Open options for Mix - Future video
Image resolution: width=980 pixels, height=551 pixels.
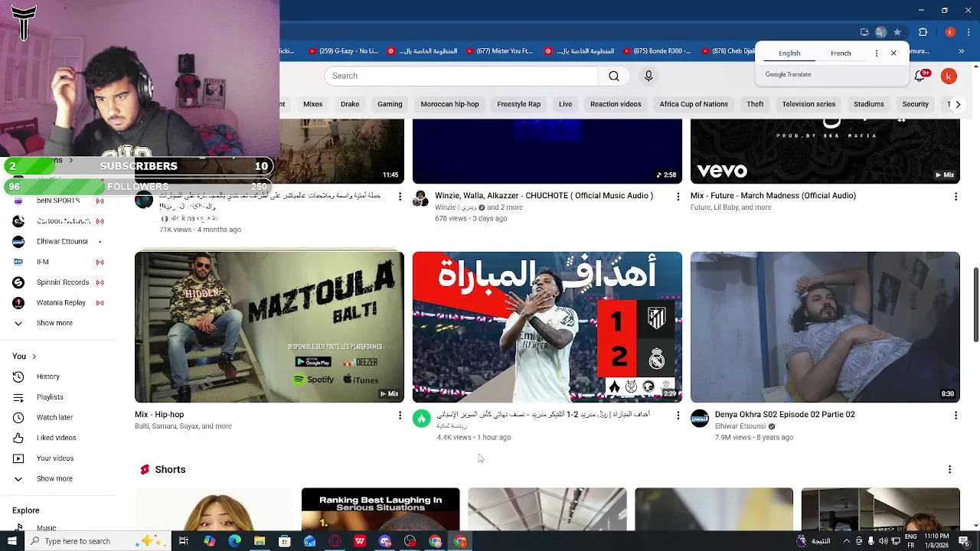coord(955,197)
